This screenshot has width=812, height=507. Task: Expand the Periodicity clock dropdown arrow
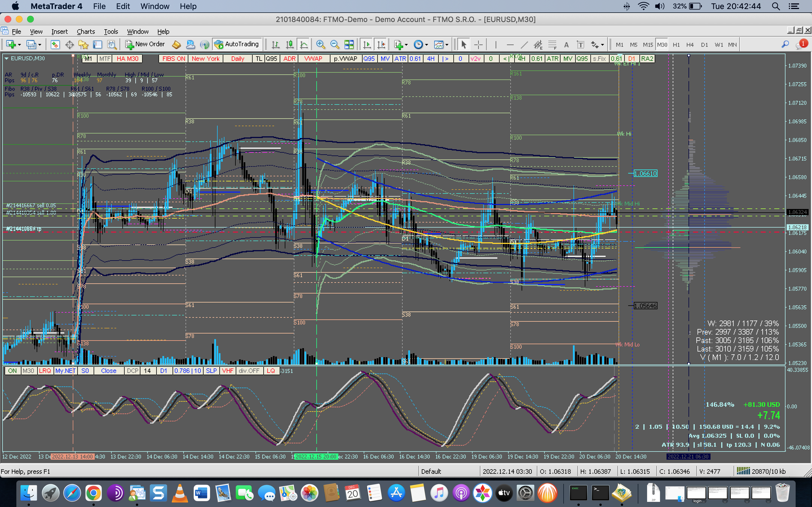click(427, 45)
